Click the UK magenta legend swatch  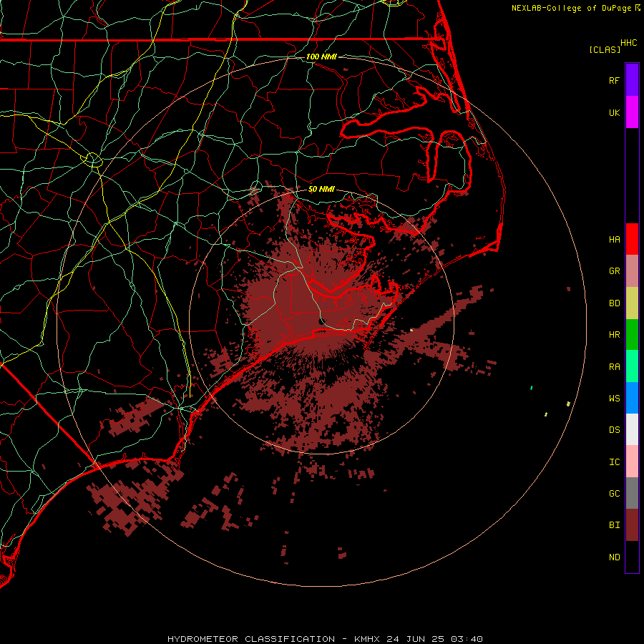coord(632,112)
